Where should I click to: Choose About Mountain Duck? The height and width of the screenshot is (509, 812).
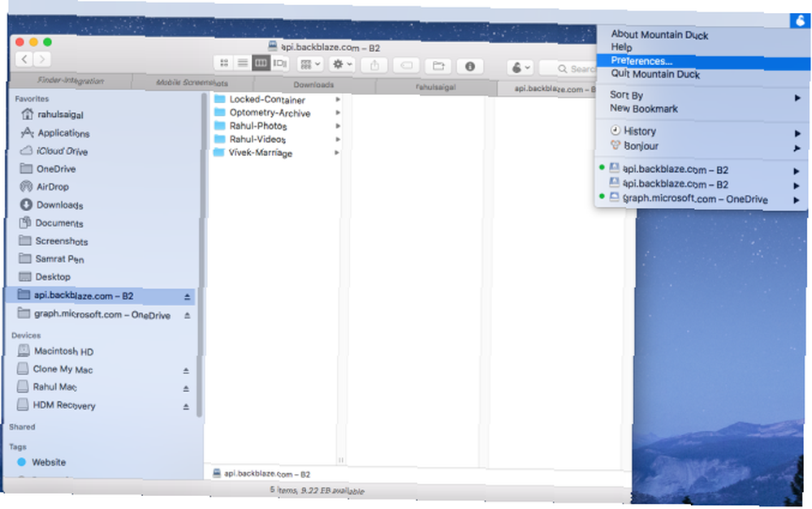click(659, 35)
